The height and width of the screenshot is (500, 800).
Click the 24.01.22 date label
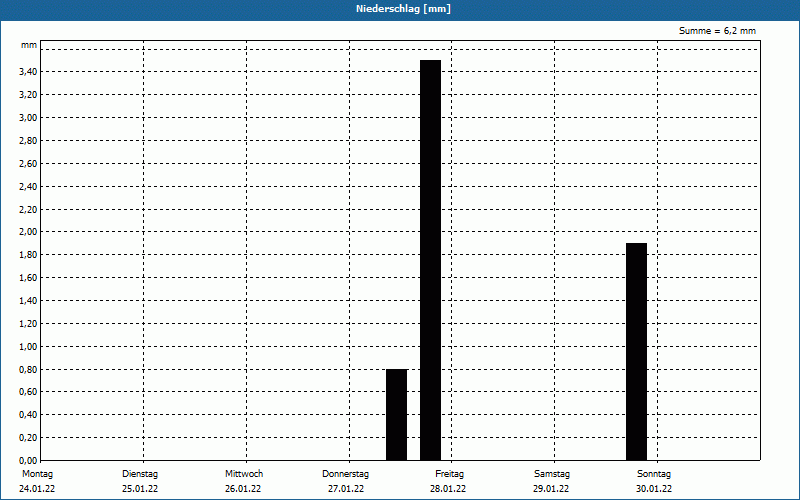click(37, 489)
